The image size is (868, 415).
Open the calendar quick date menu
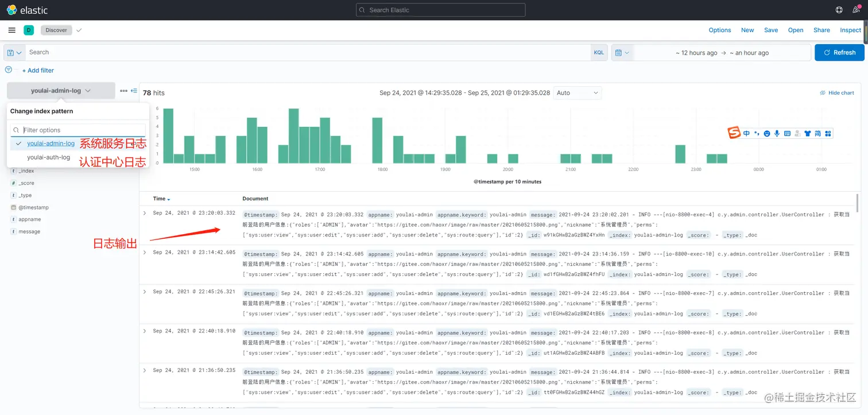tap(622, 52)
